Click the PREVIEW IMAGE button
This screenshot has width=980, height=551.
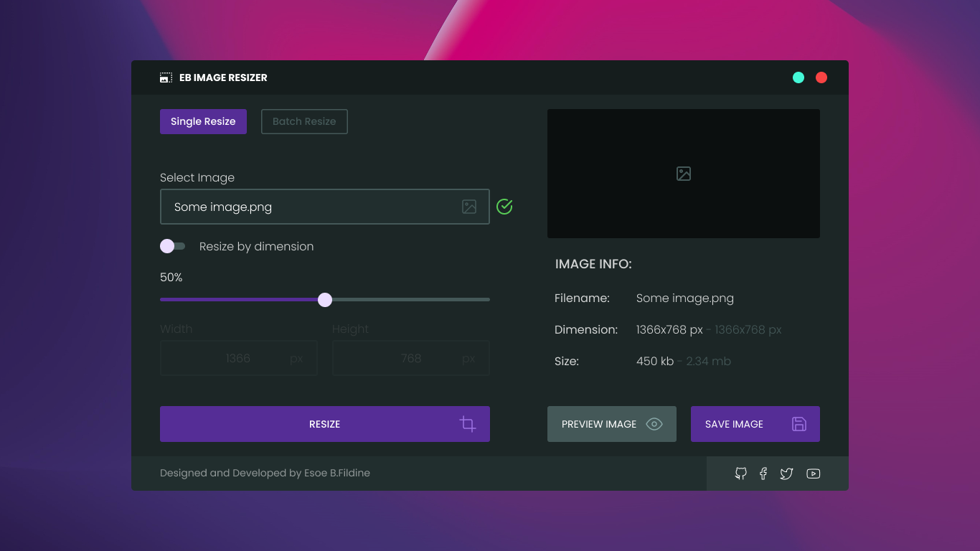[x=612, y=424]
